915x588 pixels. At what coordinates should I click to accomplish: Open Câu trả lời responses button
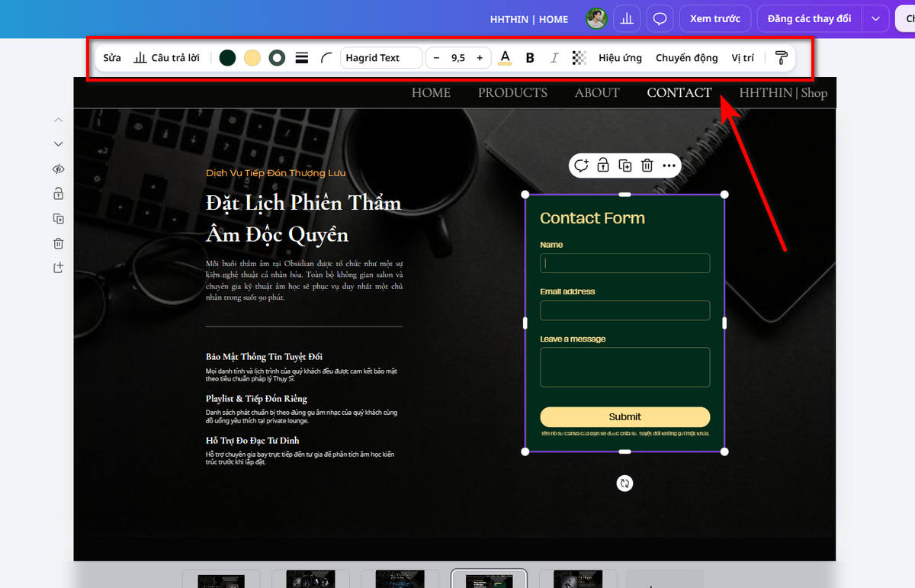tap(167, 58)
